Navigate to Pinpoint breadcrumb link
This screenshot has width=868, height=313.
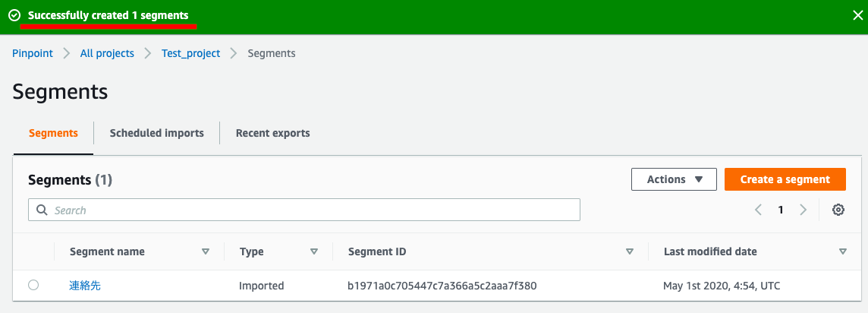point(32,53)
